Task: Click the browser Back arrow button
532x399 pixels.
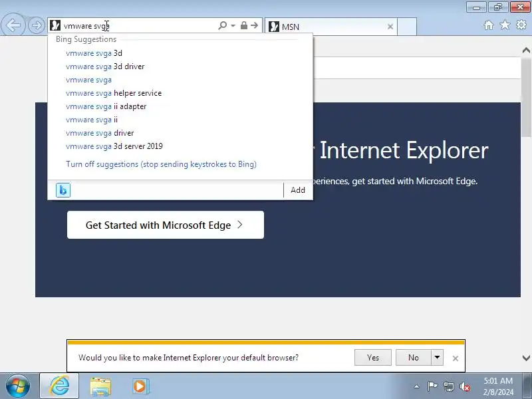Action: coord(13,25)
